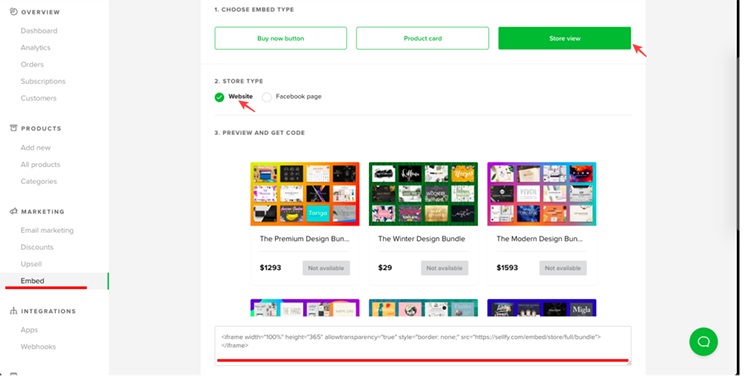Click the $29 price
The width and height of the screenshot is (750, 377).
[x=385, y=268]
